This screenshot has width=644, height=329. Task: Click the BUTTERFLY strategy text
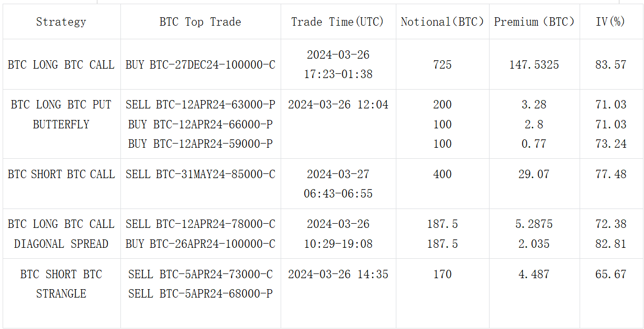click(61, 125)
